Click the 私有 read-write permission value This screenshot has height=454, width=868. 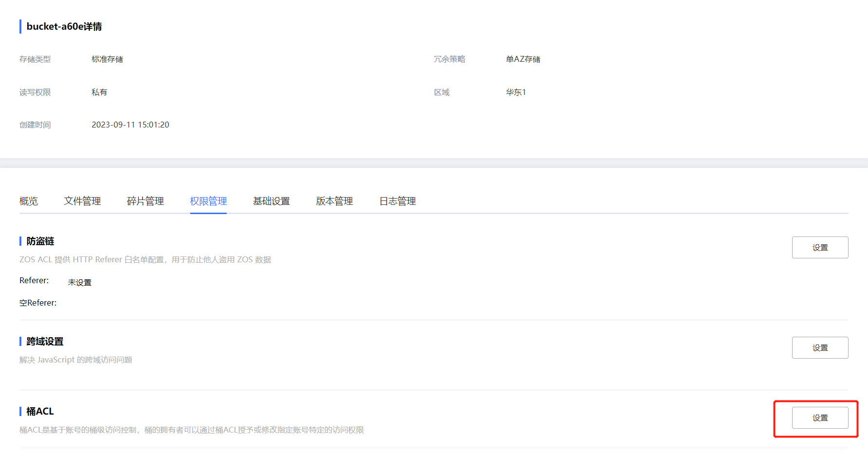[x=99, y=92]
